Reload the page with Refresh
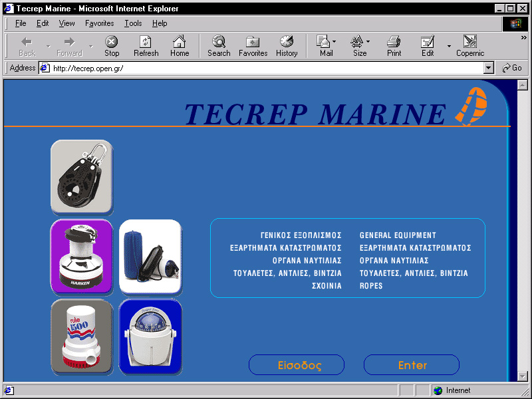The image size is (532, 399). coord(146,47)
